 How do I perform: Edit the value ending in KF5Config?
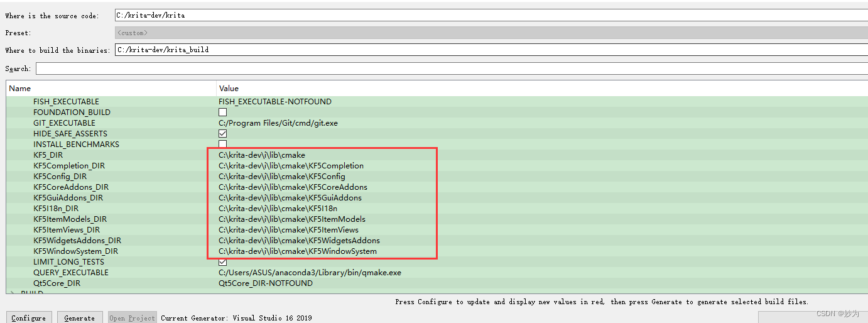[x=282, y=177]
